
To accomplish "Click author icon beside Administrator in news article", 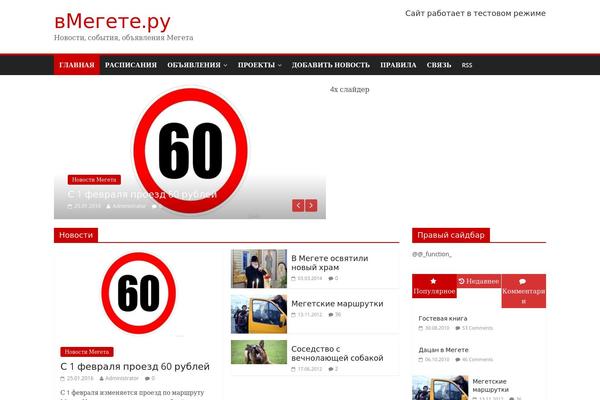I will [x=101, y=378].
